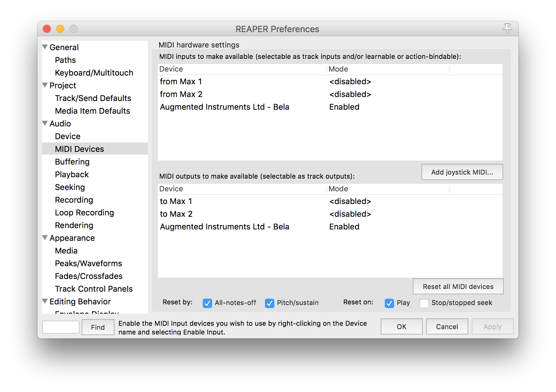Screen dimensions: 556x392
Task: Click <disabled> mode of 'to Max 2'
Action: click(x=350, y=214)
